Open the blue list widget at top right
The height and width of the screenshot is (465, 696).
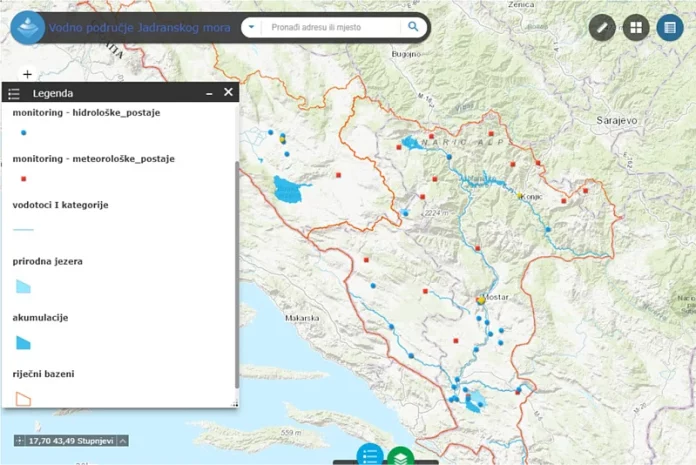(670, 28)
